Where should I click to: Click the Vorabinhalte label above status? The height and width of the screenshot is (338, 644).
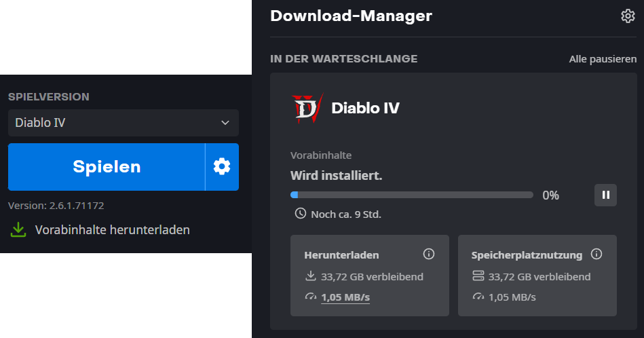tap(321, 155)
